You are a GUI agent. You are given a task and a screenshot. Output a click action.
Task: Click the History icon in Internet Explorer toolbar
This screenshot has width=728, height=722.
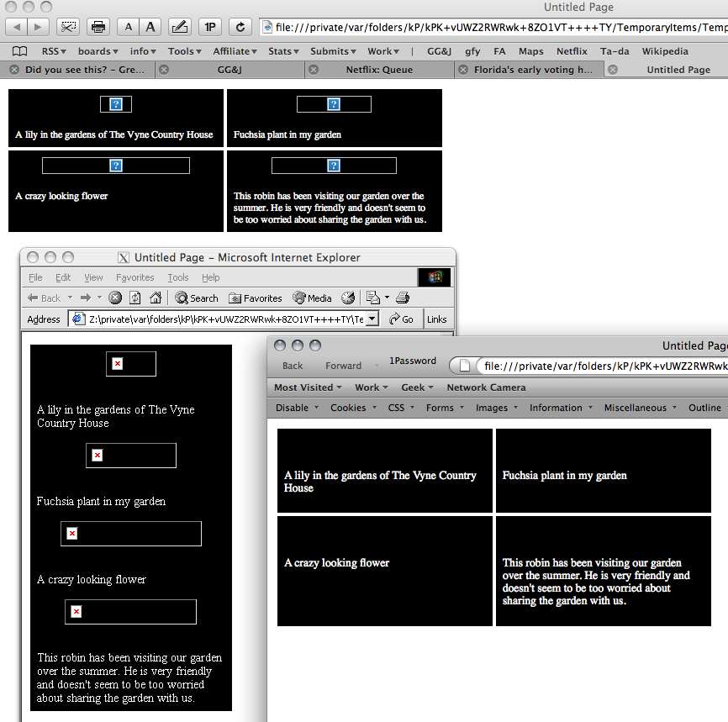point(348,298)
